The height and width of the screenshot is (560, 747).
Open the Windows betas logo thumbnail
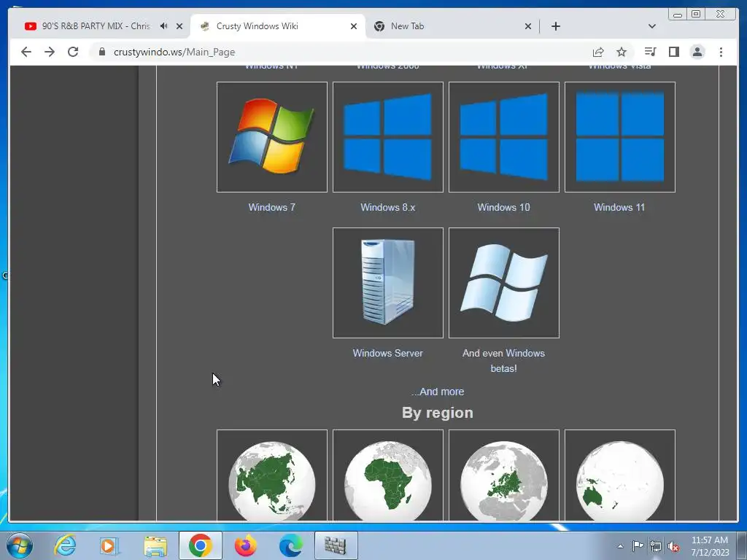(504, 283)
